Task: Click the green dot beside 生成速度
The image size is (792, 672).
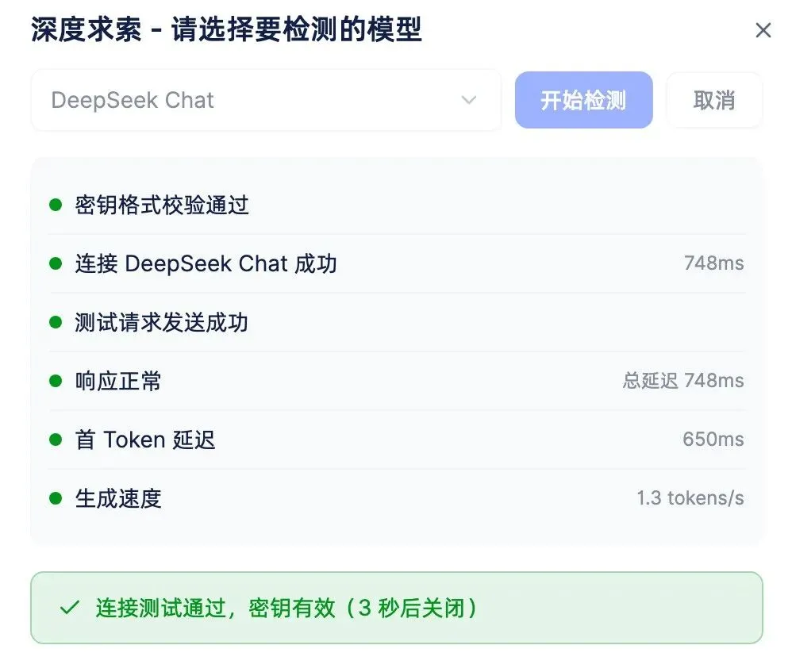Action: [x=56, y=498]
